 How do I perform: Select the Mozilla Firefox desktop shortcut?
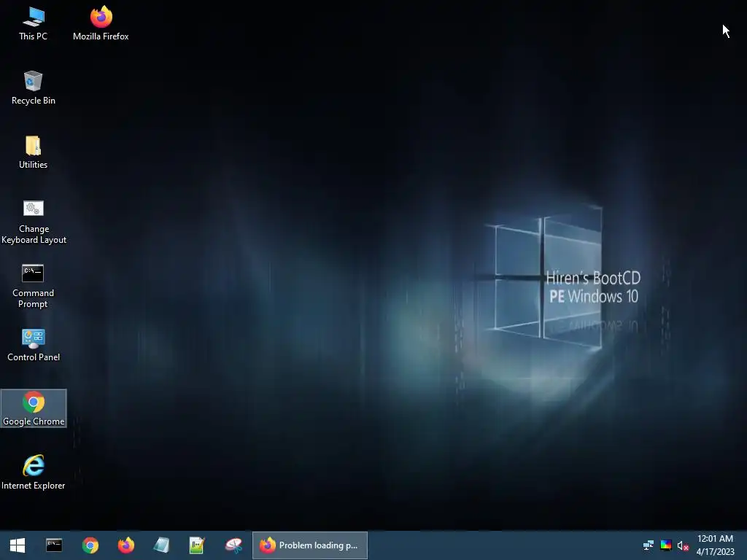point(101,24)
